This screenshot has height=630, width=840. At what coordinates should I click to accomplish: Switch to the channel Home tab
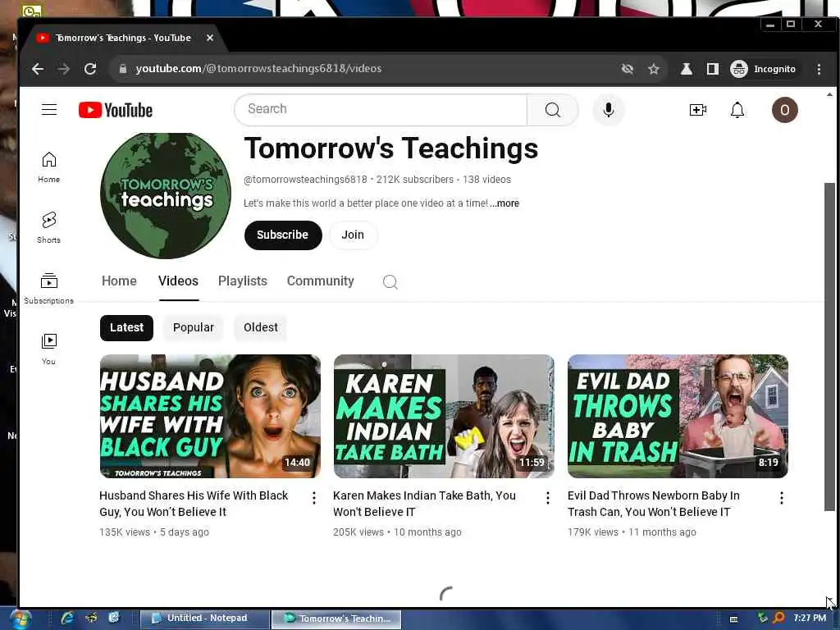click(119, 281)
